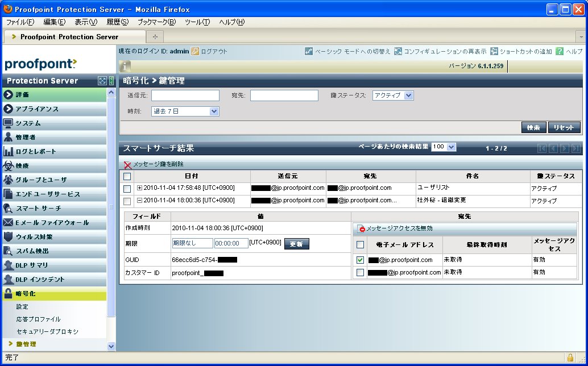Image resolution: width=588 pixels, height=366 pixels.
Task: Open the アプライアンス sidebar arrow icon
Action: pos(8,109)
